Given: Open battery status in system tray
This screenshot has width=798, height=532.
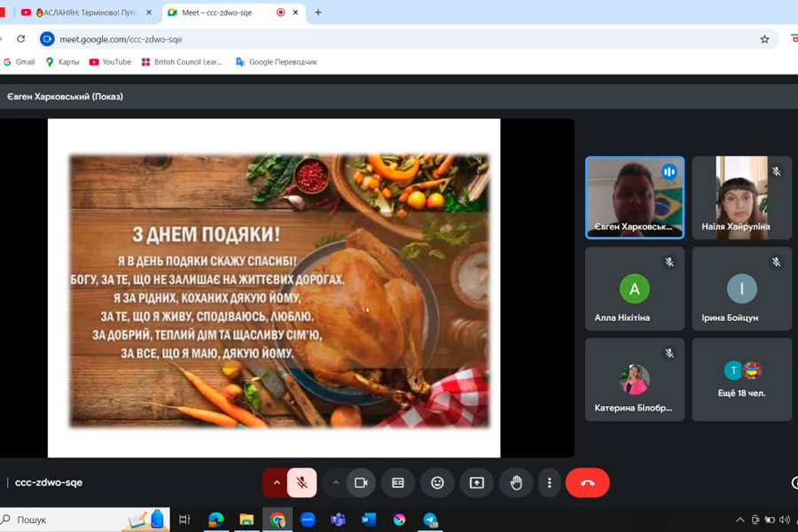Looking at the screenshot, I should tap(770, 520).
